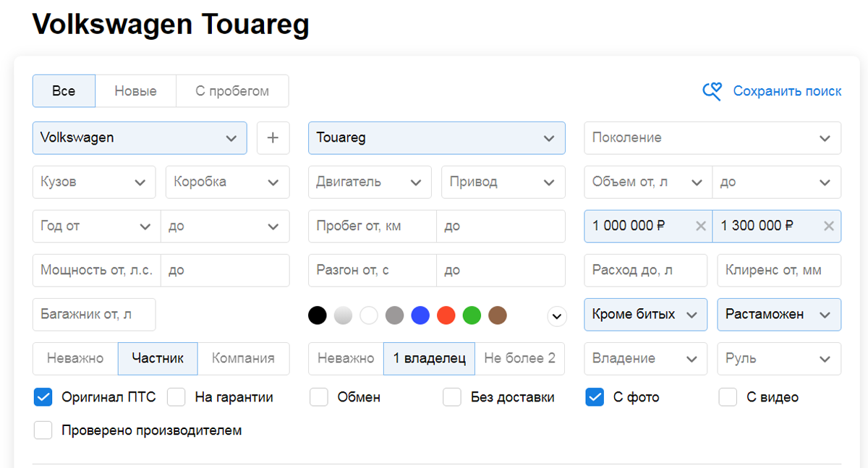This screenshot has width=868, height=468.
Task: Expand the Владение dropdown
Action: tap(646, 358)
